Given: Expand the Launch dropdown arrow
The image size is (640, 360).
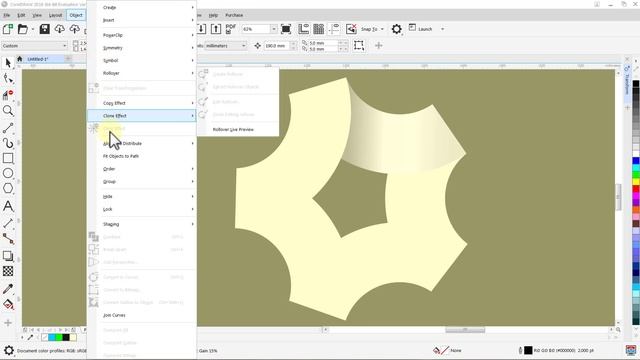Looking at the screenshot, I should pyautogui.click(x=442, y=29).
